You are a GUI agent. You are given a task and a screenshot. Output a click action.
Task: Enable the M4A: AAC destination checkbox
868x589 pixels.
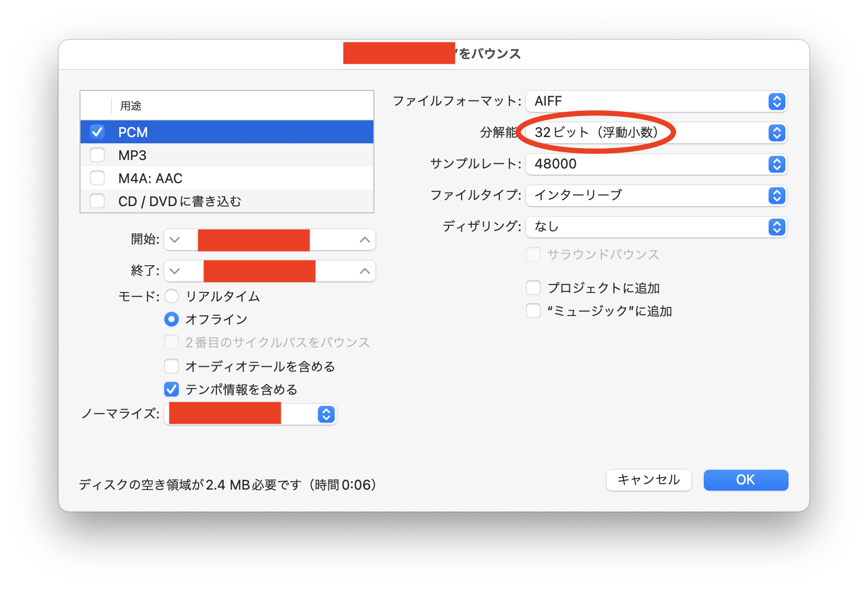point(98,178)
